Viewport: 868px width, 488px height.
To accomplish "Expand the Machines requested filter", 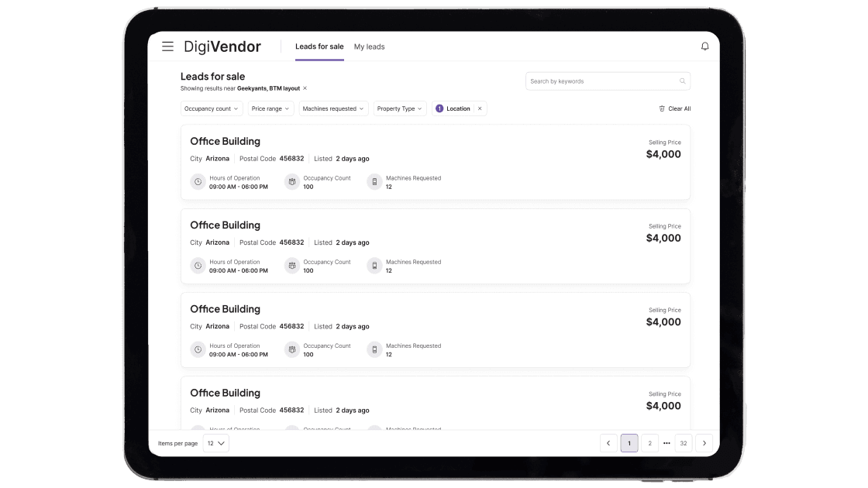I will 333,109.
